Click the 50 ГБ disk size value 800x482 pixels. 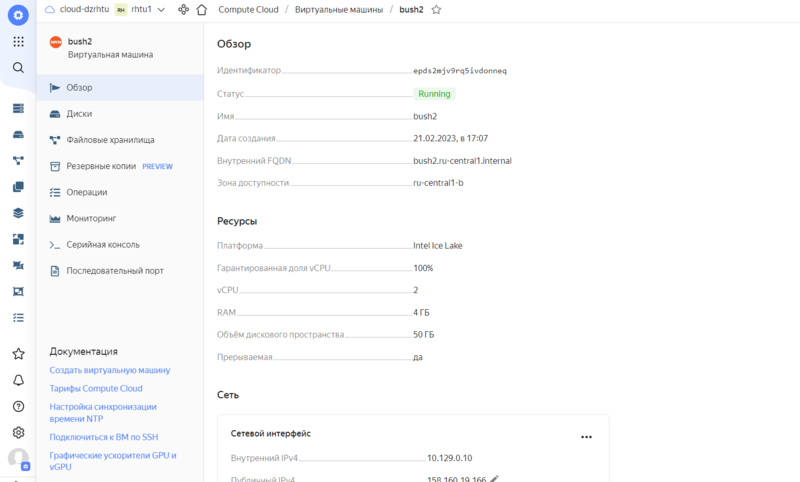click(x=423, y=335)
